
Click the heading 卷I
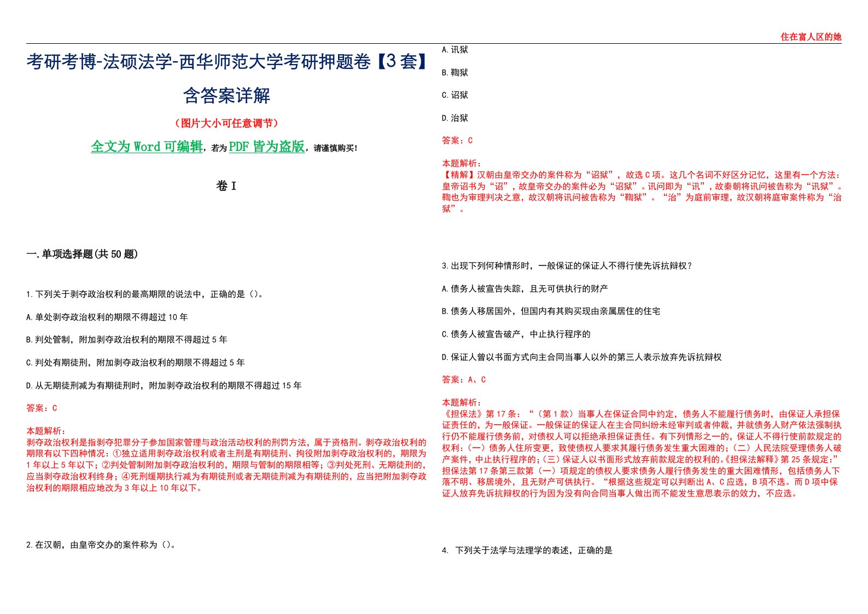coord(226,186)
